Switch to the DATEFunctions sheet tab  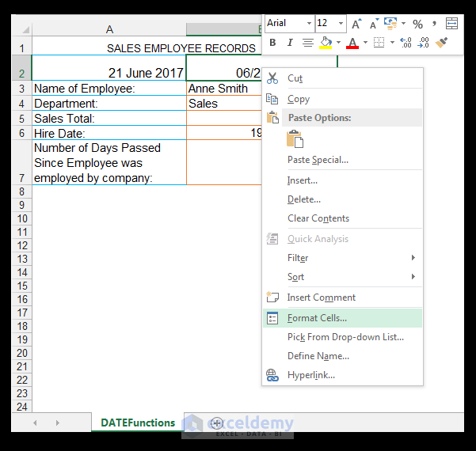pos(138,423)
